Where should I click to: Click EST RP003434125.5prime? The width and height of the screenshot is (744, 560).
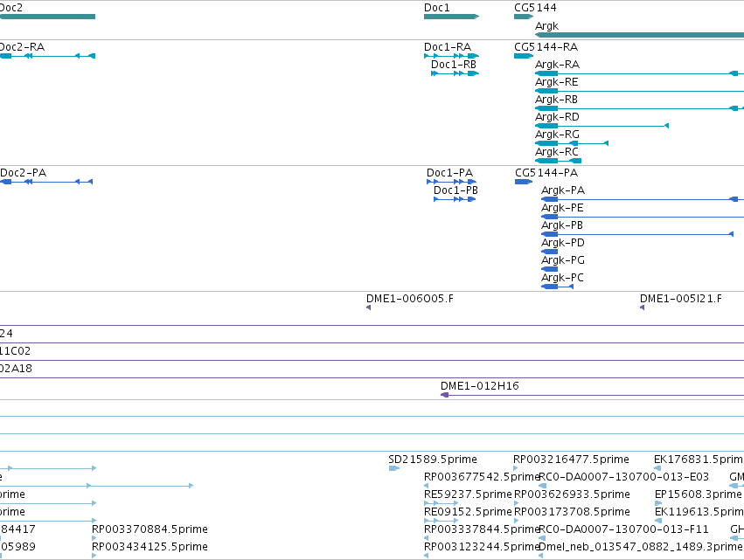click(x=94, y=556)
